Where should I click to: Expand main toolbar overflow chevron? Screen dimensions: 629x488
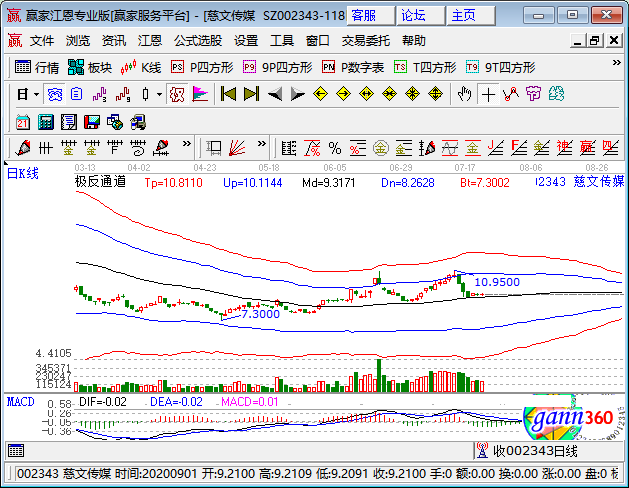pyautogui.click(x=617, y=63)
